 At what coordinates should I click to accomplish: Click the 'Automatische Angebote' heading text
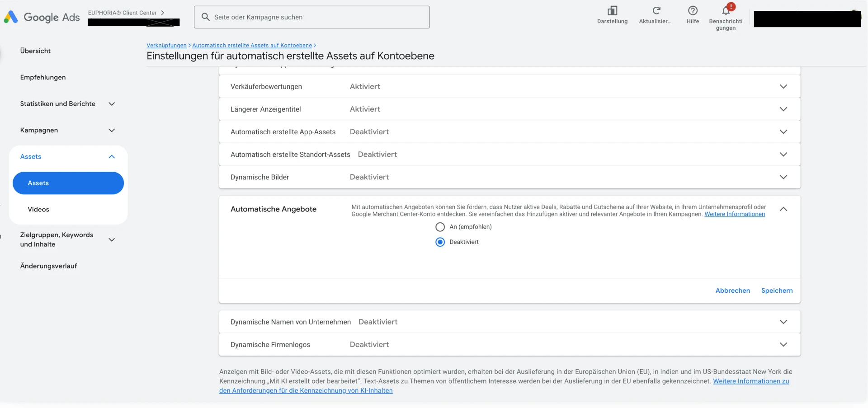pos(274,209)
